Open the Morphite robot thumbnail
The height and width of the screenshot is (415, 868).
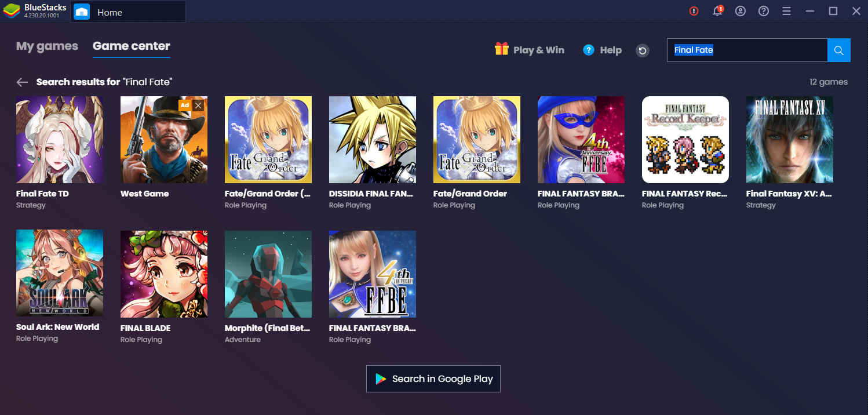[x=268, y=274]
